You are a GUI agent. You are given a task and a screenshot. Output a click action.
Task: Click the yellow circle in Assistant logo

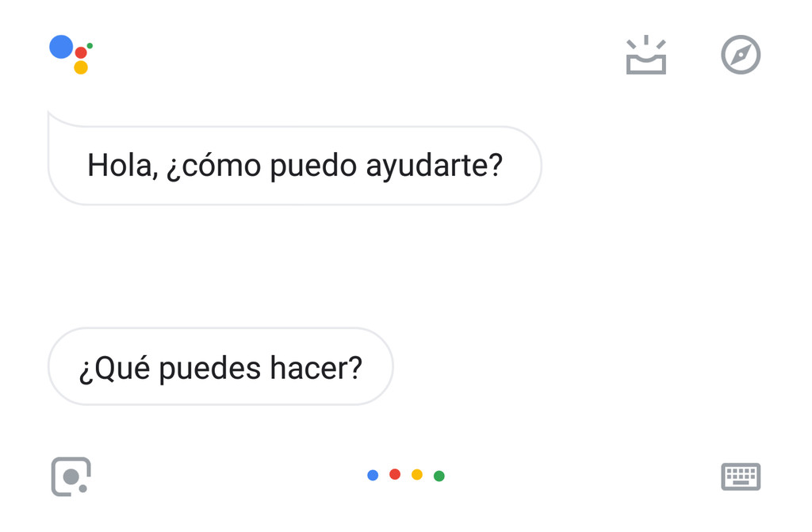[x=81, y=67]
